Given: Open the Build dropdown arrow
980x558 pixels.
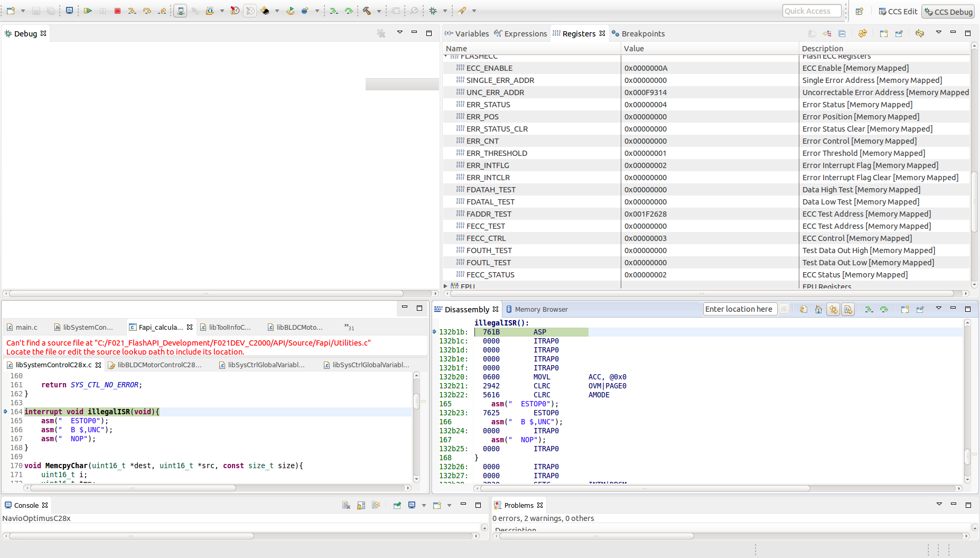Looking at the screenshot, I should (x=379, y=11).
